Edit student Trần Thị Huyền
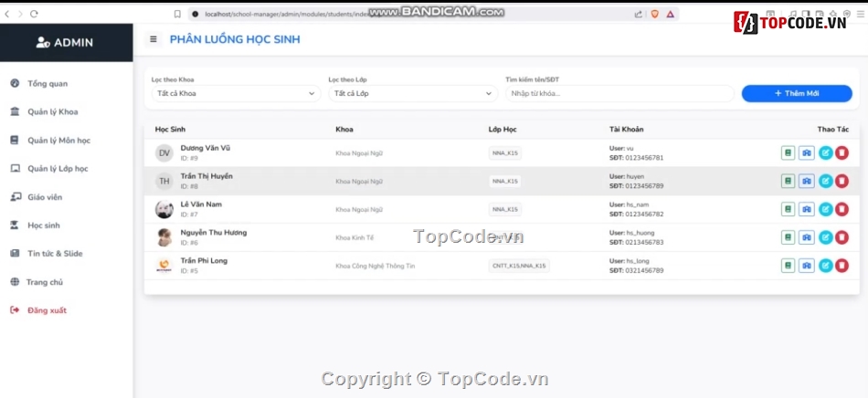Screen dimensions: 868x398 [825, 182]
